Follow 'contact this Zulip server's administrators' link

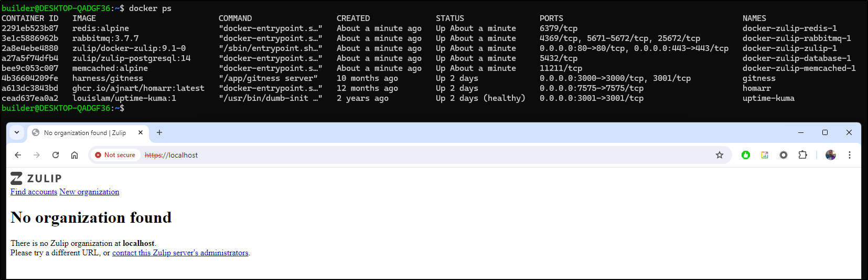180,253
